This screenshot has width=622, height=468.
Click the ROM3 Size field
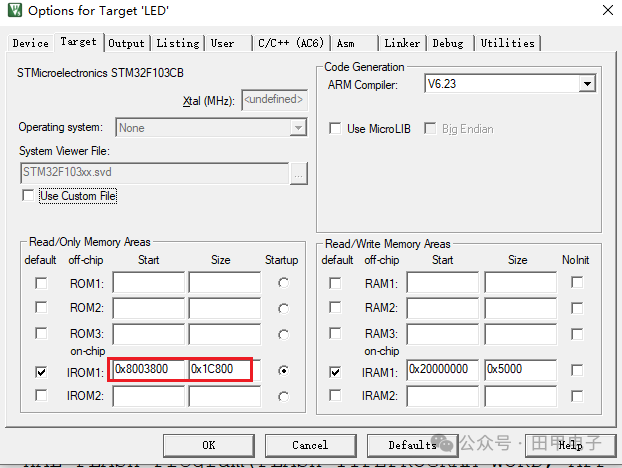(225, 334)
